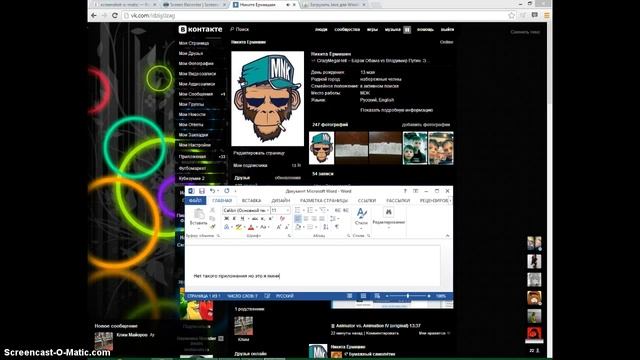Viewport: 640px width, 360px height.
Task: Apply the red font color in Word
Action: pos(251,227)
